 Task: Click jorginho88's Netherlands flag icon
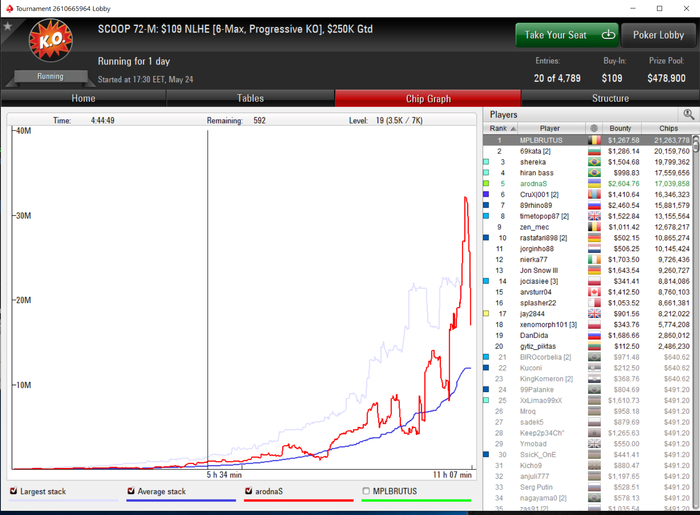(x=594, y=249)
